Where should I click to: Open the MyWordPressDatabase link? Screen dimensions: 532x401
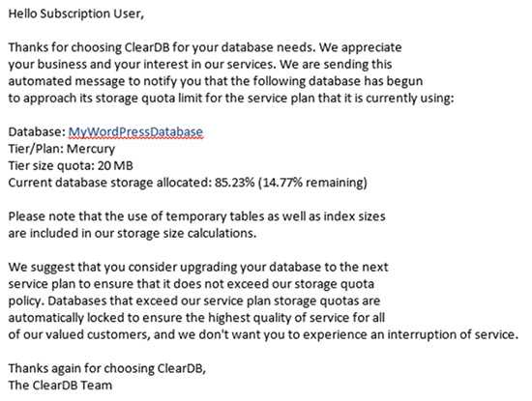pyautogui.click(x=135, y=131)
